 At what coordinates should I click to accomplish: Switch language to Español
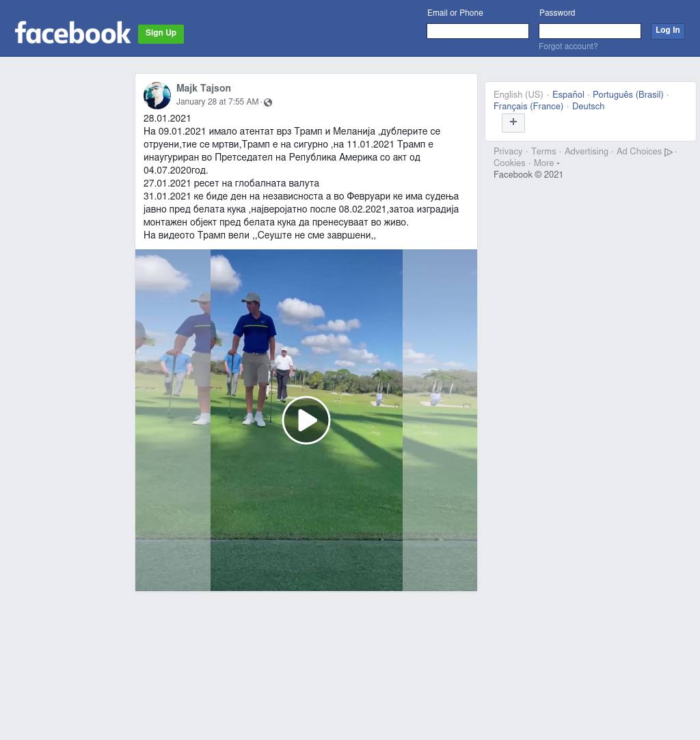pyautogui.click(x=568, y=94)
